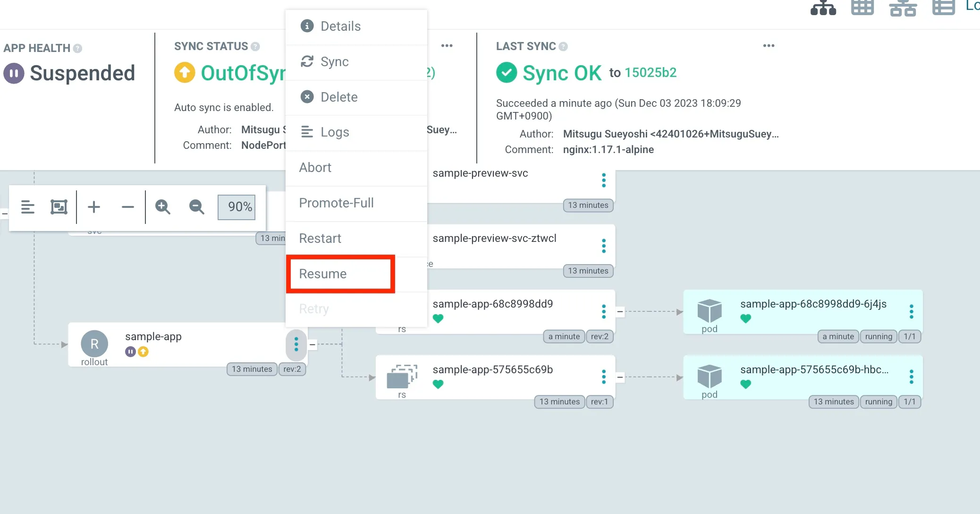Collapse the sample-app rollout children

[x=312, y=344]
